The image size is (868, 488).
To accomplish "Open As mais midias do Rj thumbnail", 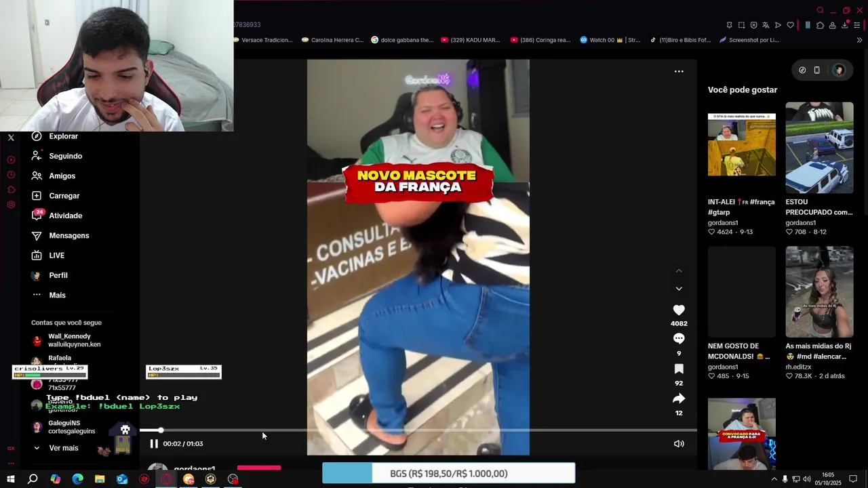I will click(819, 291).
